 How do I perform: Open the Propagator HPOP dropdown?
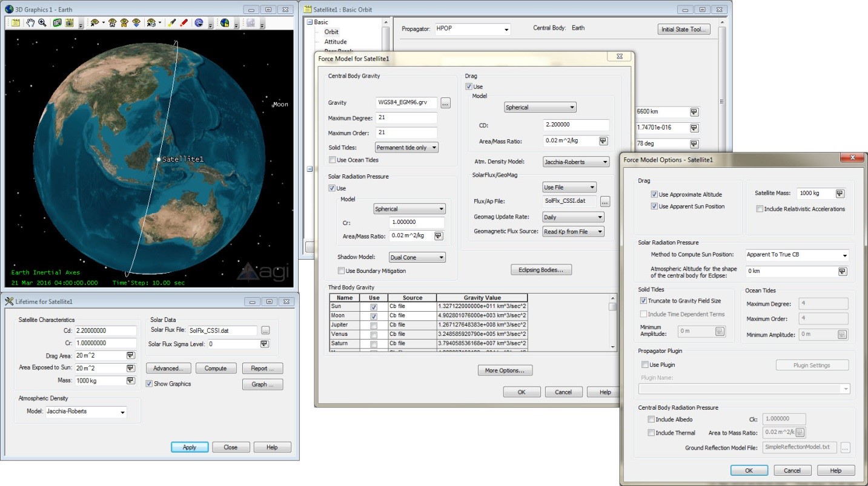point(472,29)
